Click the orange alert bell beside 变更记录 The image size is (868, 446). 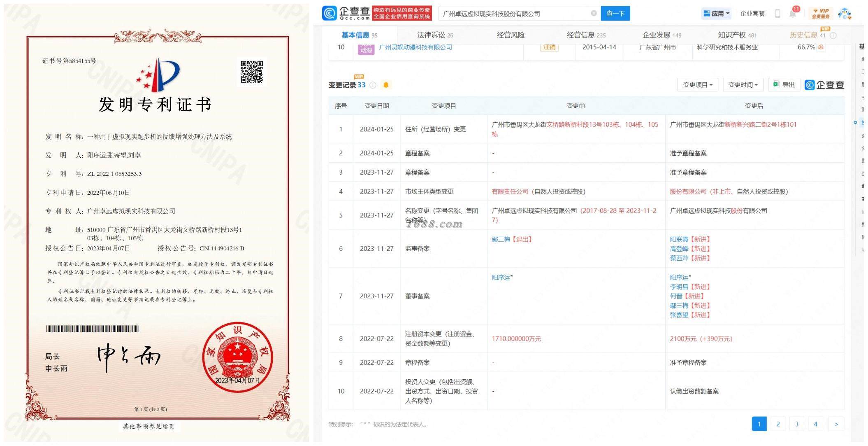(x=386, y=85)
